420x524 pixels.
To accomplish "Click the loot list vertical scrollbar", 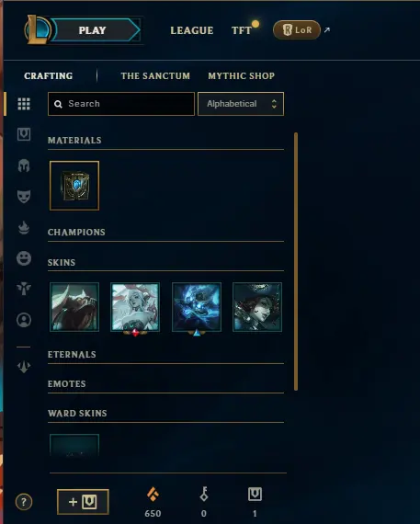I will click(296, 261).
